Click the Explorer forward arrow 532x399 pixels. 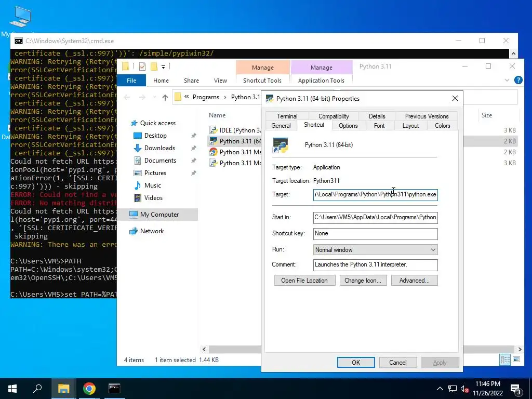pos(142,97)
